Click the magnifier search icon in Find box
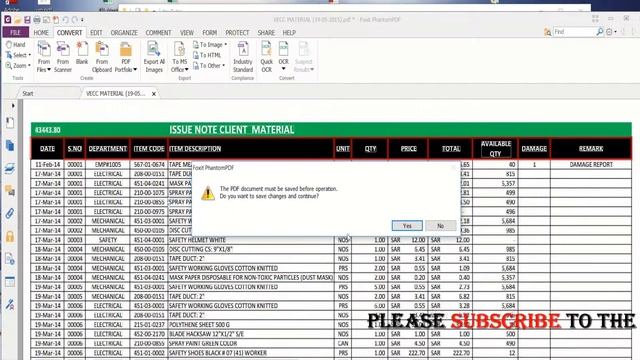Image resolution: width=640 pixels, height=360 pixels. pos(600,32)
